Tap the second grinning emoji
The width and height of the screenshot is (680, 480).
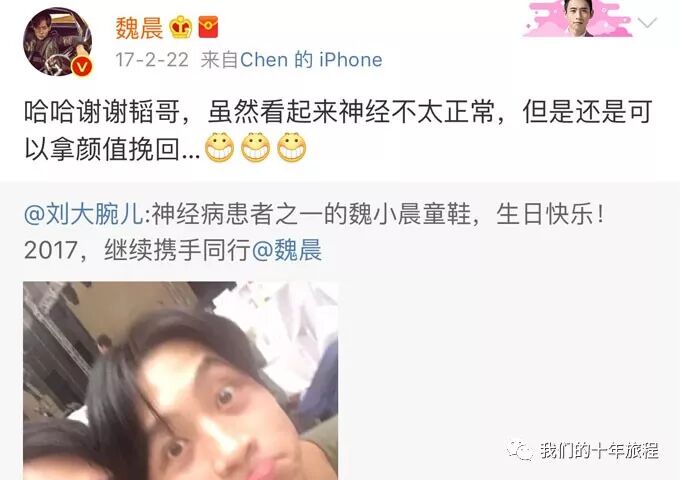255,147
